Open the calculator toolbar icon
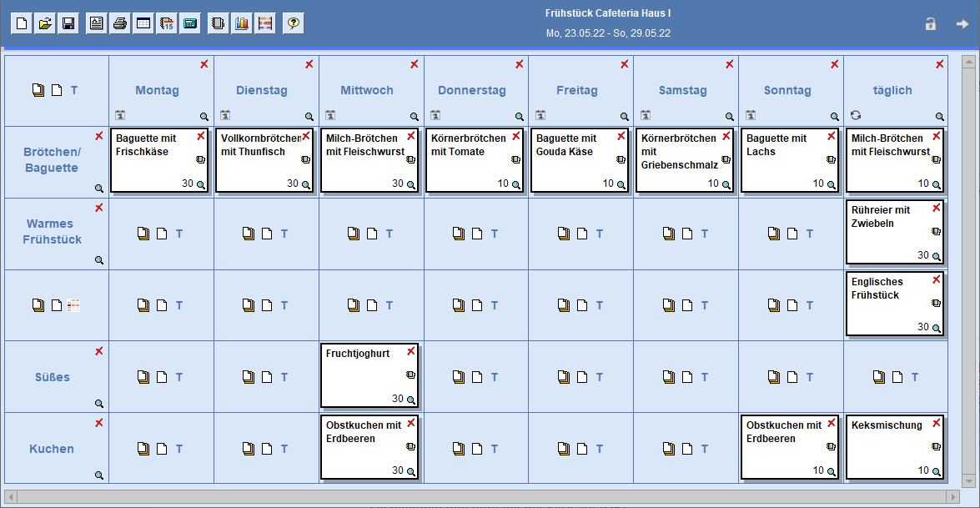980x508 pixels. 191,23
